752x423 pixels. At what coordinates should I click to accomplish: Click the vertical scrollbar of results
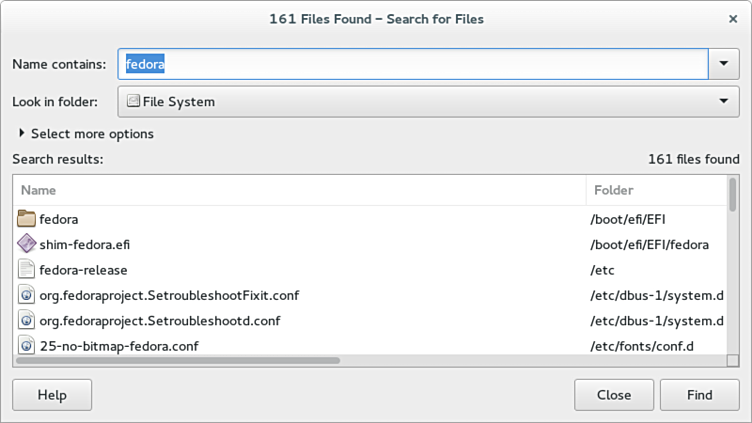pos(732,195)
